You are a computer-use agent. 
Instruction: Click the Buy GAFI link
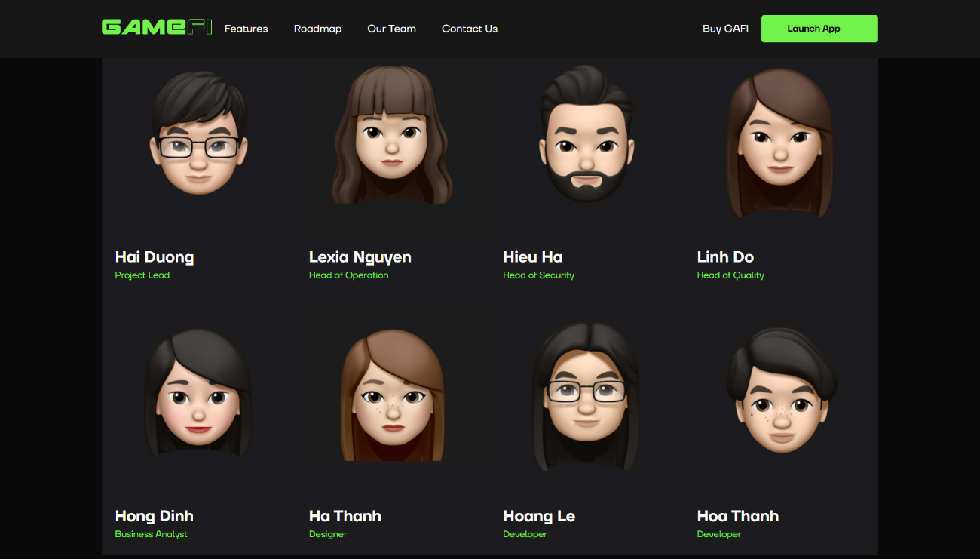point(725,29)
